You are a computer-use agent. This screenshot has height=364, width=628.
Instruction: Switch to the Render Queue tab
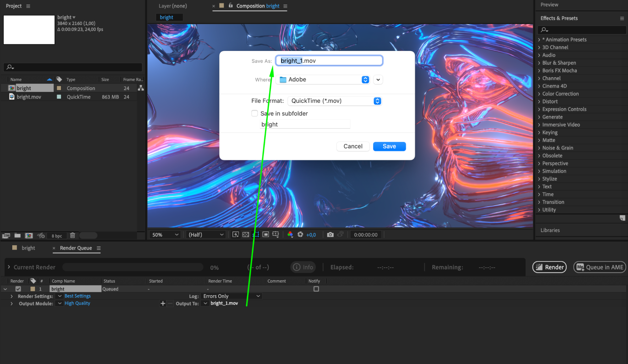(x=76, y=248)
